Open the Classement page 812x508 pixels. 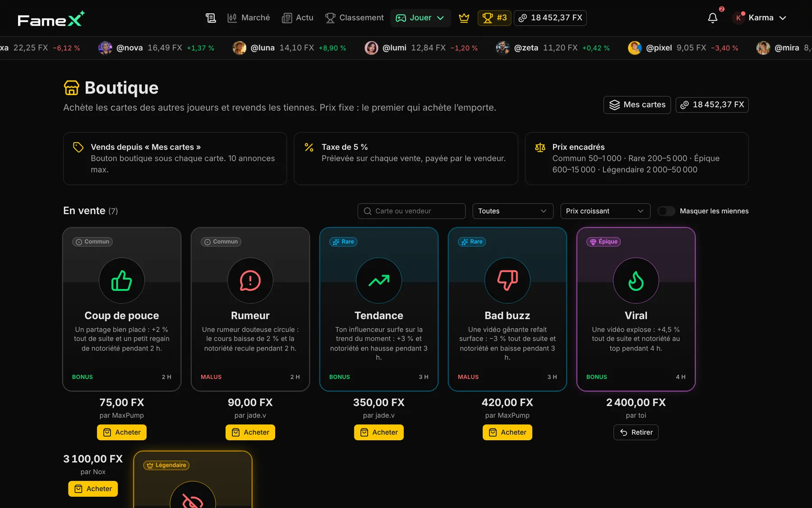point(355,18)
